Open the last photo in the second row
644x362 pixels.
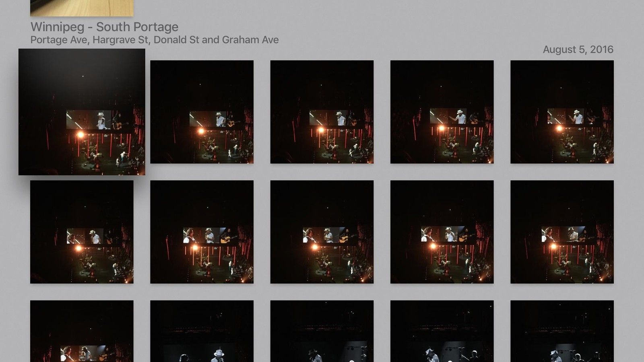click(x=562, y=232)
